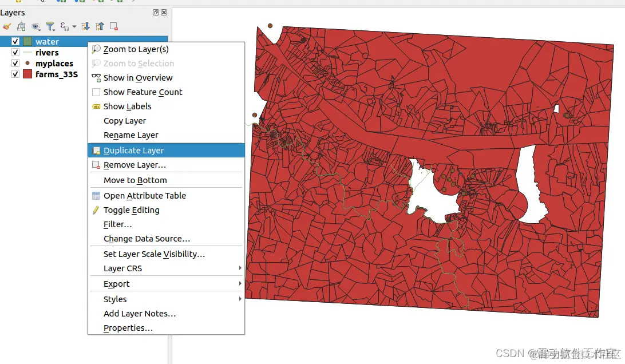This screenshot has width=625, height=364.
Task: Click the glasses icon beside Show in Overview
Action: (x=96, y=78)
